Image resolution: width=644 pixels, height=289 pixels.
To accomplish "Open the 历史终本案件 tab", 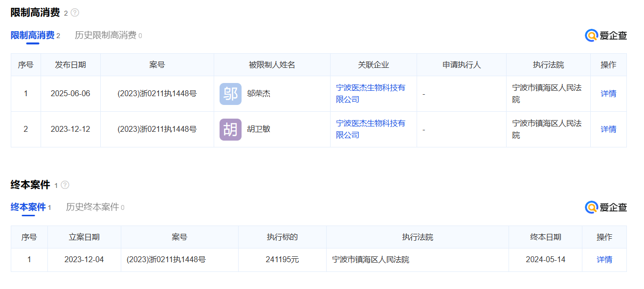I will point(92,207).
